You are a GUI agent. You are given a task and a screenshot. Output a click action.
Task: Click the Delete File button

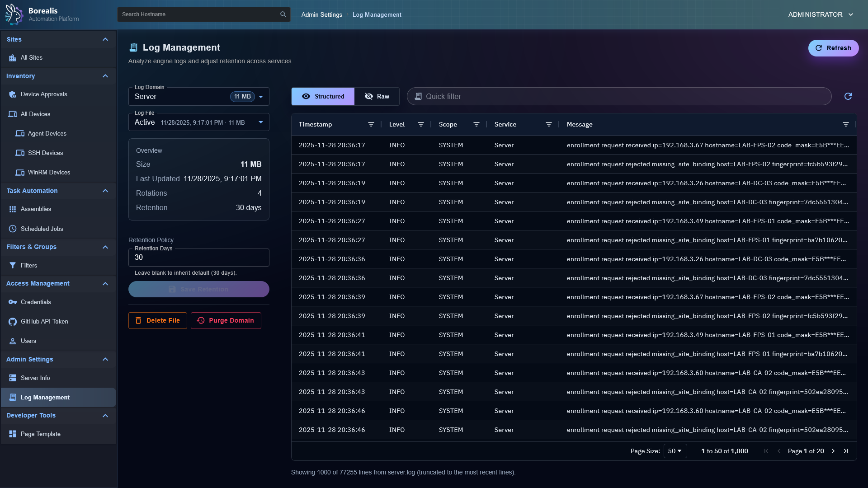pyautogui.click(x=157, y=320)
